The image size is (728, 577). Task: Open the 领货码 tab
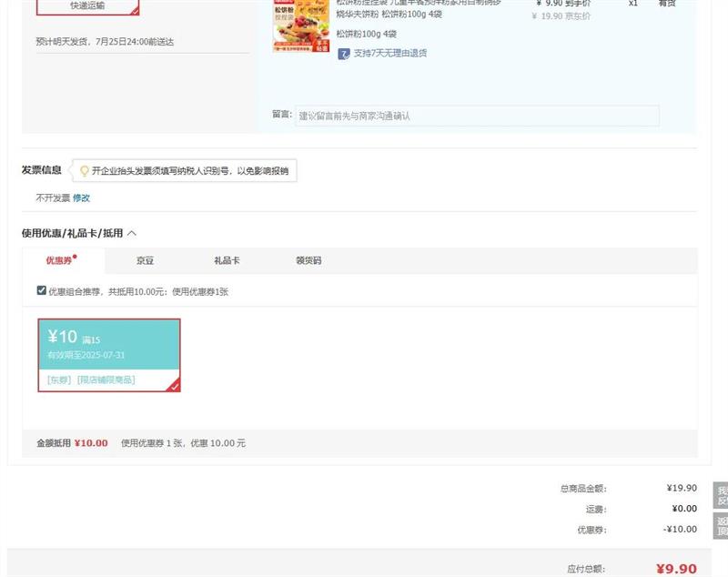308,261
